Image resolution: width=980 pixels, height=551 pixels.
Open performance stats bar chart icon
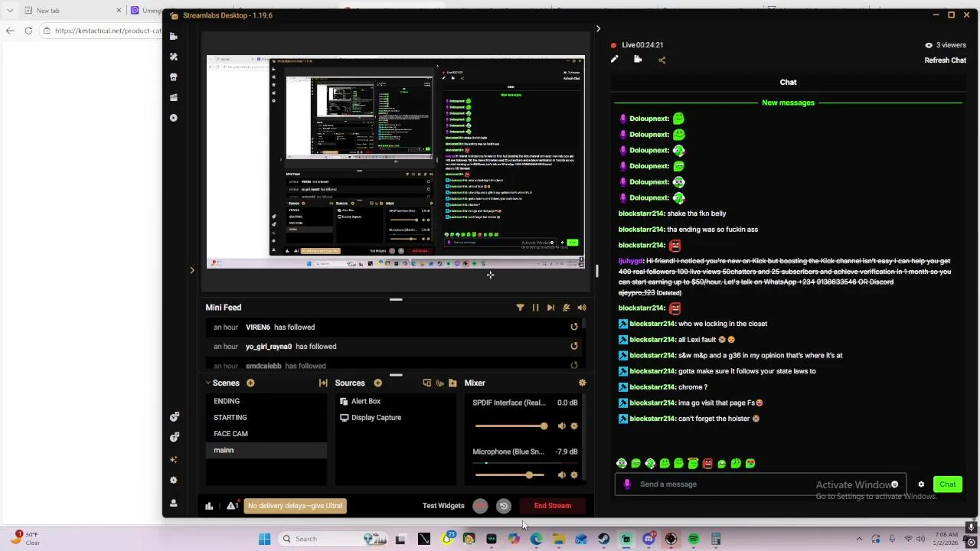pyautogui.click(x=209, y=506)
